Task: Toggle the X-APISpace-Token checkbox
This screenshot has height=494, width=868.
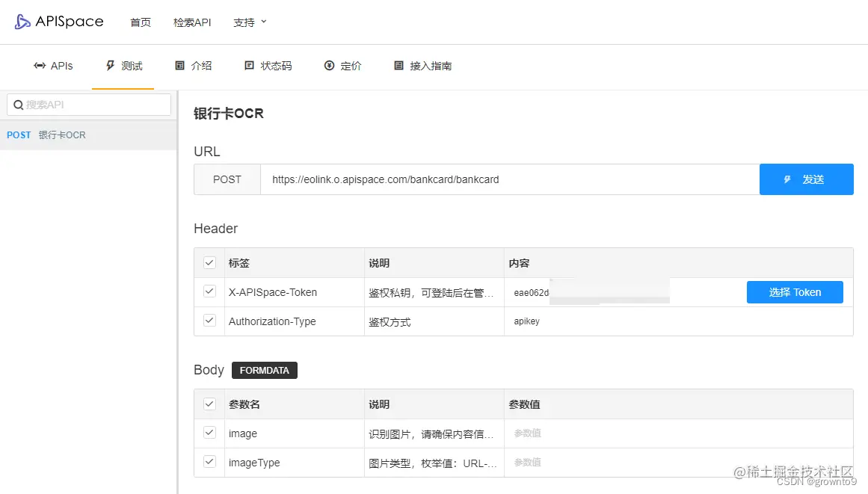Action: (209, 291)
